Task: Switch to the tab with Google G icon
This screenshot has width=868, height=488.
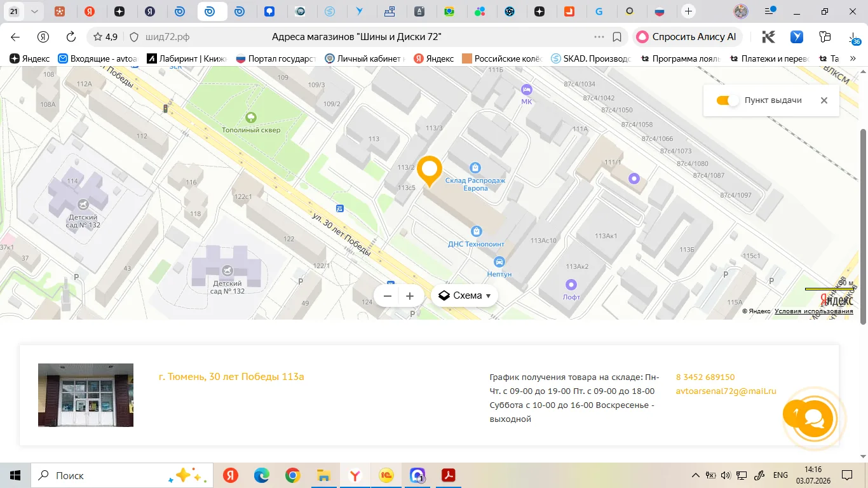Action: click(x=599, y=11)
